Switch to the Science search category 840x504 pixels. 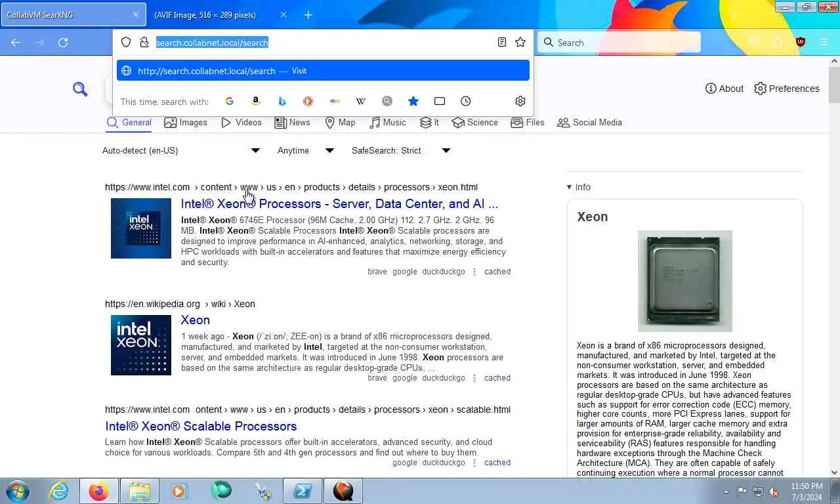pos(475,123)
